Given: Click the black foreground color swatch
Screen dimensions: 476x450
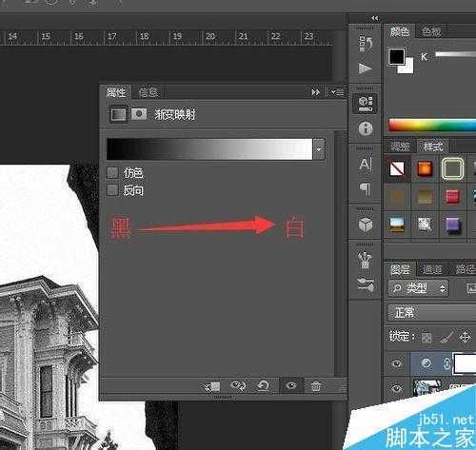Looking at the screenshot, I should pos(396,56).
